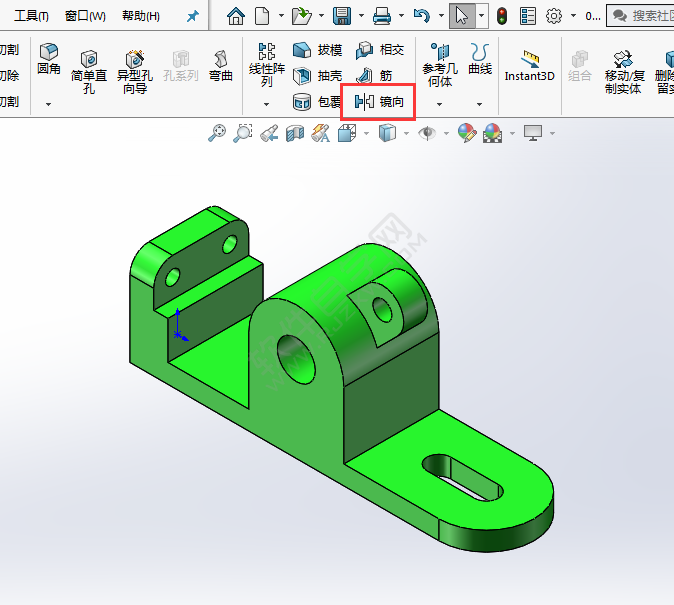Select the 包覆 wrap tool
This screenshot has height=605, width=674.
[x=317, y=102]
